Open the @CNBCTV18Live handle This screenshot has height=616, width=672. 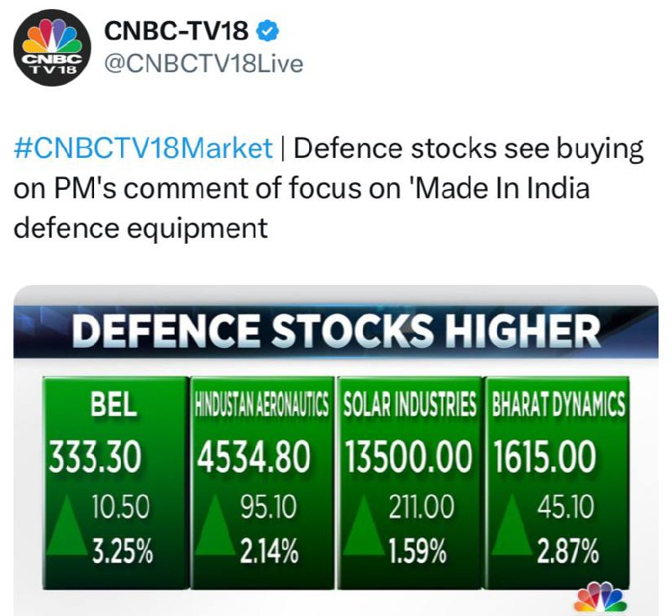point(203,64)
